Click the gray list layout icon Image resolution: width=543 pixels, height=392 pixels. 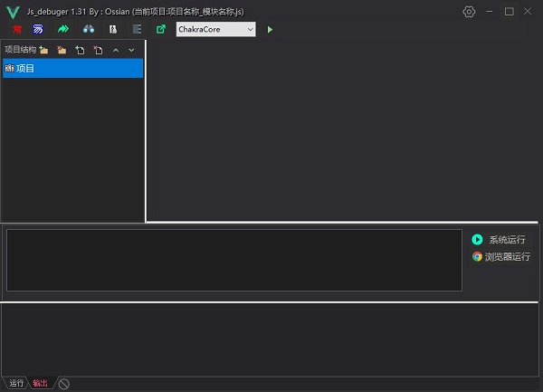coord(138,29)
